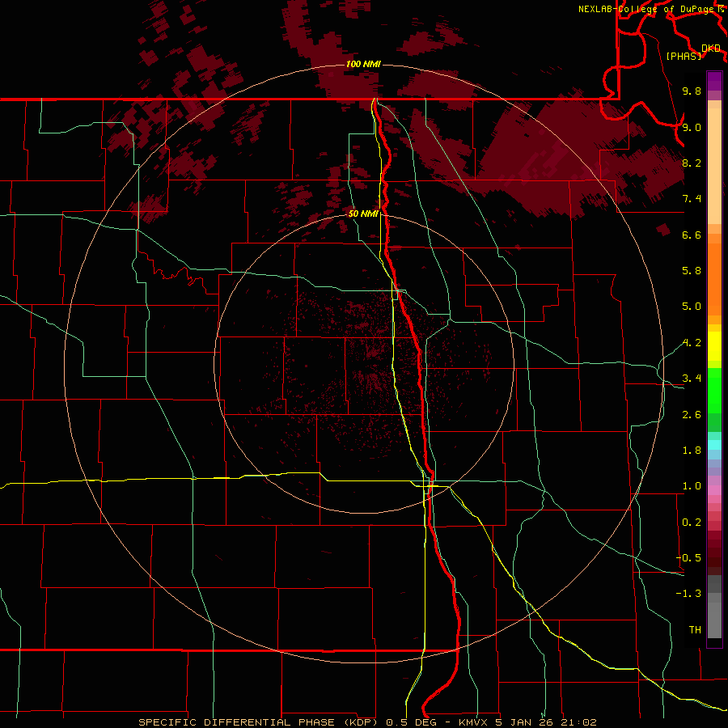
Task: Click the 100 NMI range ring label
Action: [363, 64]
